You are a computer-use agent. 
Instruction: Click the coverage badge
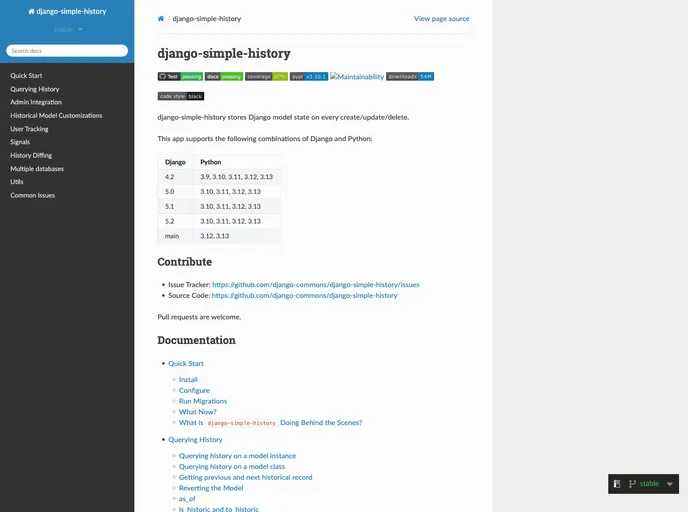click(x=266, y=76)
